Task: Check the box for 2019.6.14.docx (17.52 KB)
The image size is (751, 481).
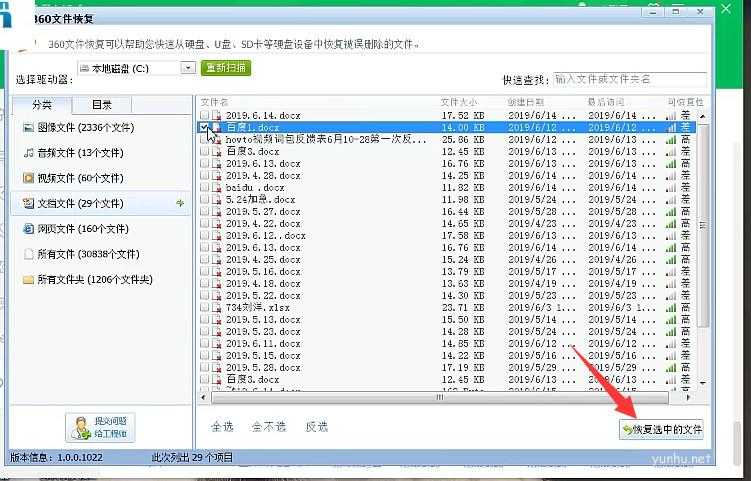Action: (205, 115)
